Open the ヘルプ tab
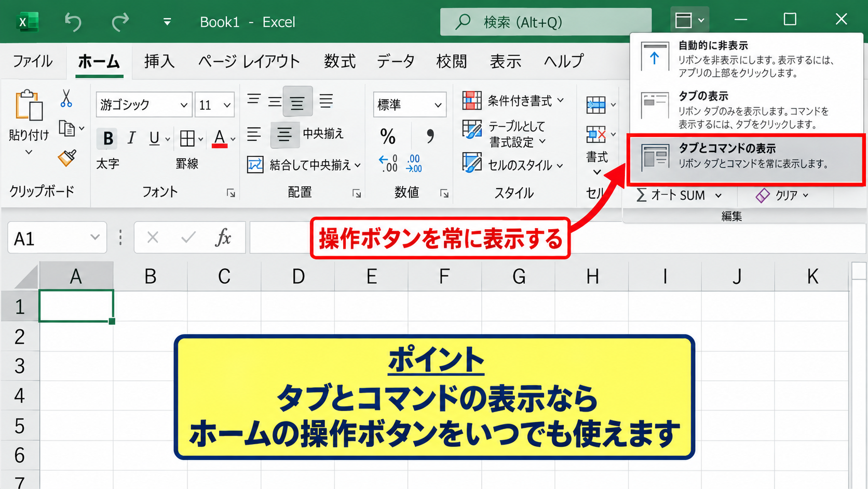 tap(563, 61)
